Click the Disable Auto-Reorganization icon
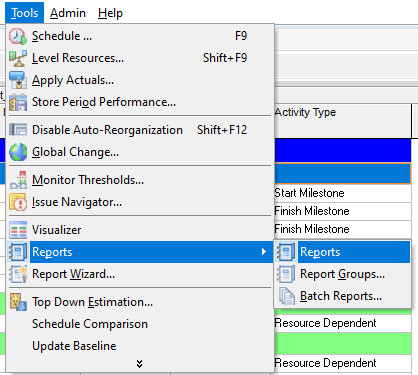Image resolution: width=418 pixels, height=375 pixels. 18,130
